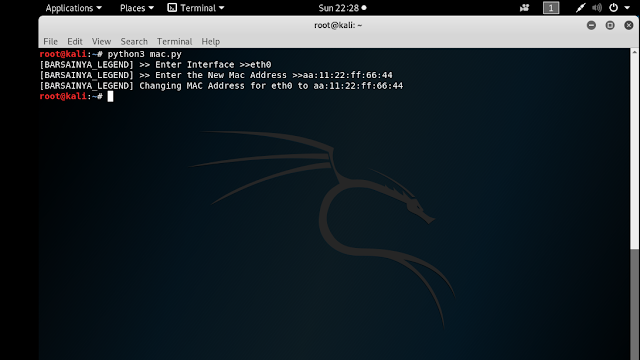Click the scrollbar up arrow
This screenshot has height=360, width=640.
635,52
